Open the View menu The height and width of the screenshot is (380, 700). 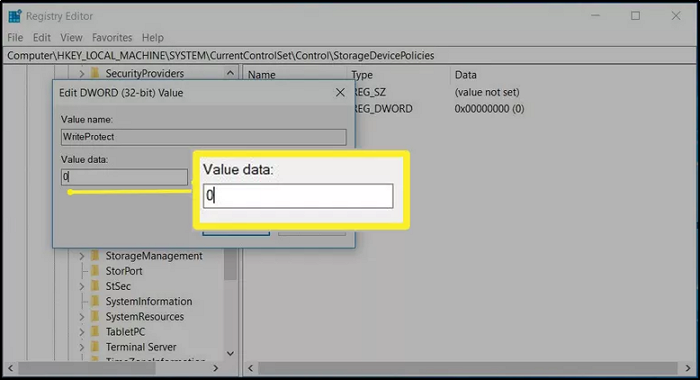[x=71, y=38]
